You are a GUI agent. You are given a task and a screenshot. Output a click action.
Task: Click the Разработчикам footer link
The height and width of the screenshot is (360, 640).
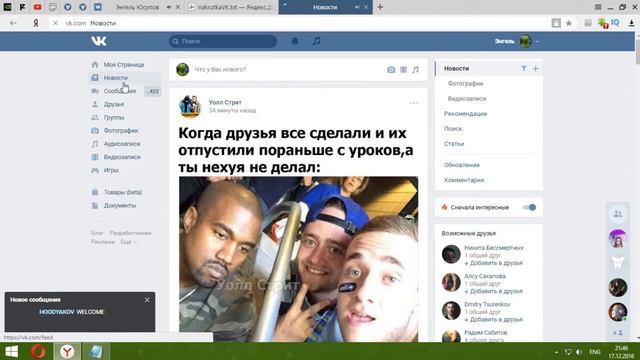(x=130, y=233)
